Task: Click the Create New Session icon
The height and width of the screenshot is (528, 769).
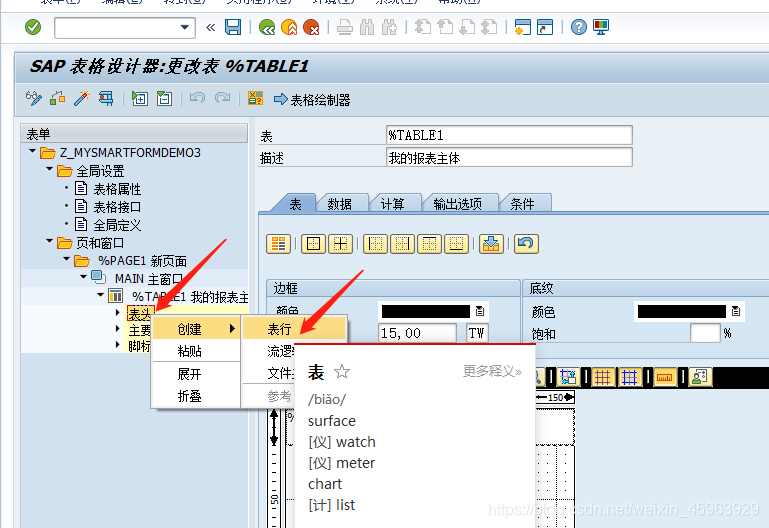Action: coord(522,27)
